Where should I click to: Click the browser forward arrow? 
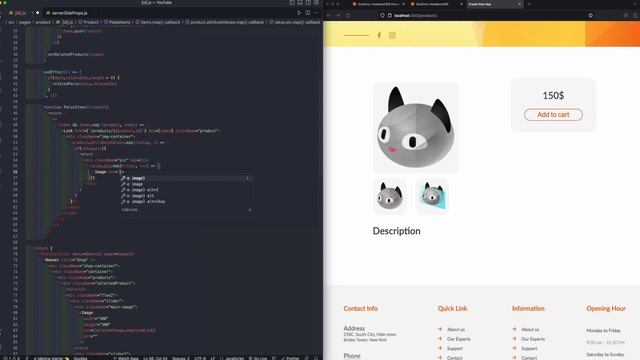[x=338, y=15]
